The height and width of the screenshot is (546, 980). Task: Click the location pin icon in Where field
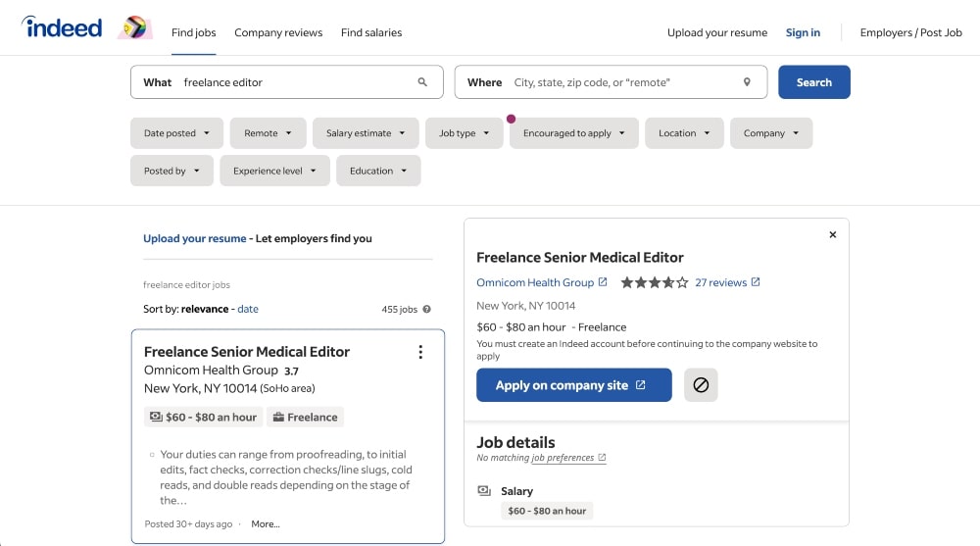(x=747, y=82)
